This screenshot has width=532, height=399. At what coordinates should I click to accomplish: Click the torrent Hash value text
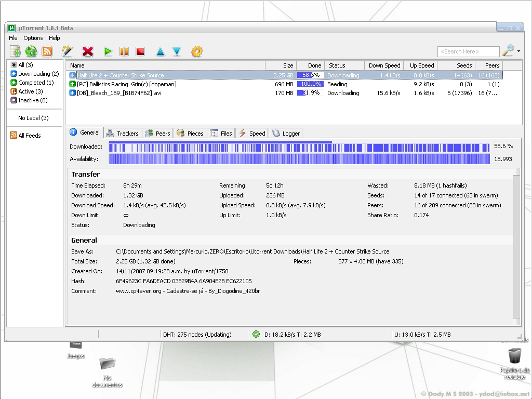click(x=183, y=281)
